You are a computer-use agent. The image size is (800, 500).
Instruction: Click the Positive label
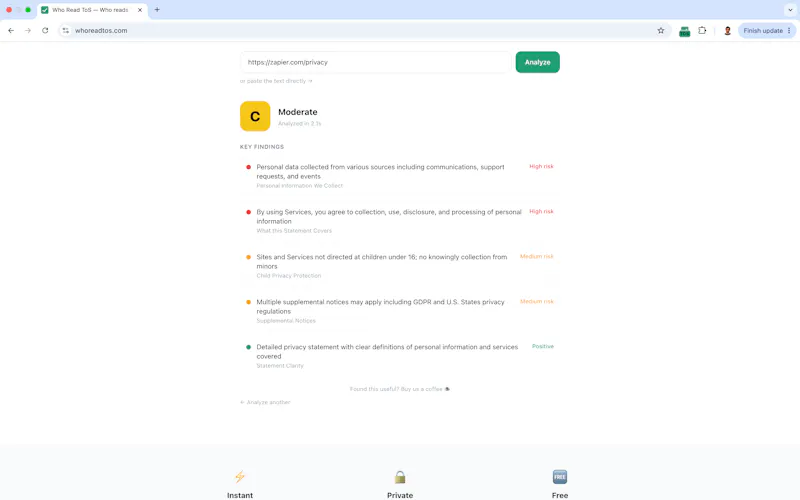(542, 346)
